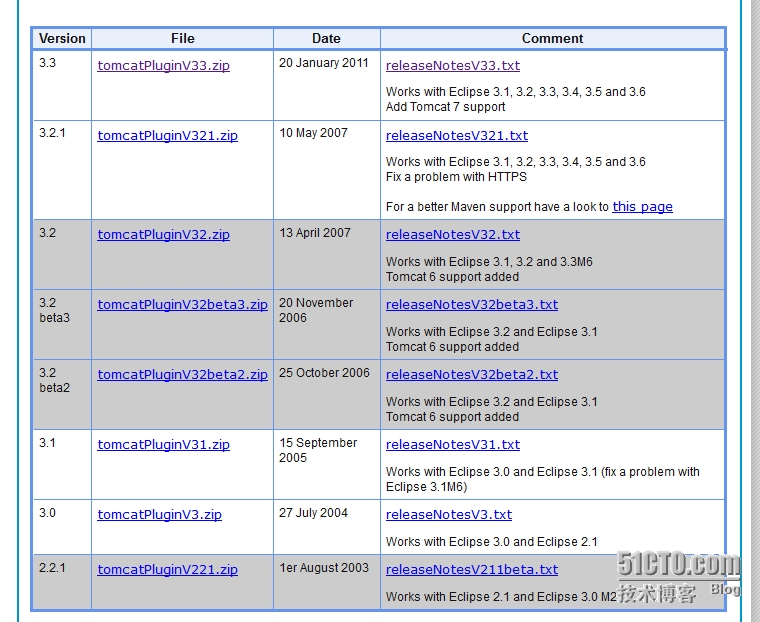
Task: Select date '1er August 2003'
Action: (324, 568)
